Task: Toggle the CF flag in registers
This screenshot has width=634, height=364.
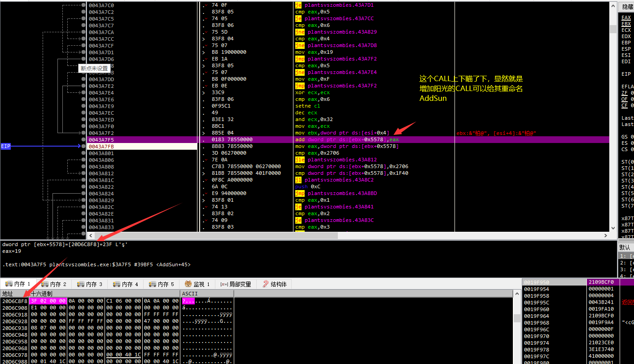Action: click(624, 105)
